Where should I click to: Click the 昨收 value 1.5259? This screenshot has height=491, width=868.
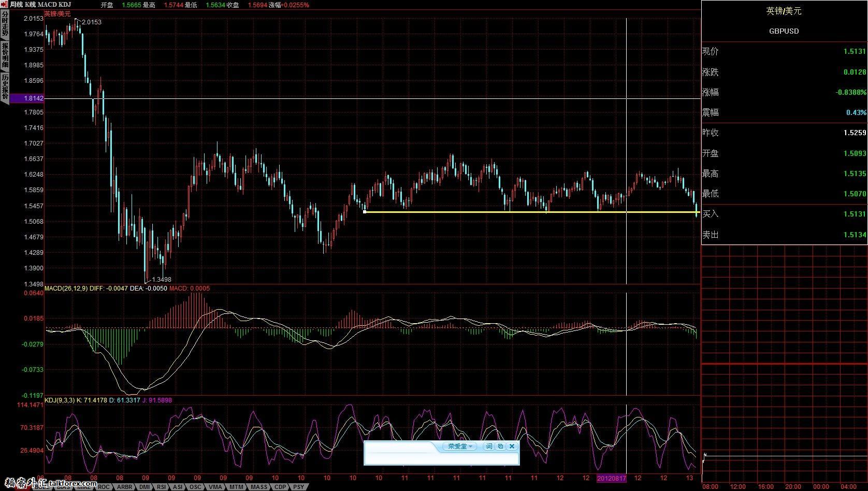pyautogui.click(x=855, y=133)
